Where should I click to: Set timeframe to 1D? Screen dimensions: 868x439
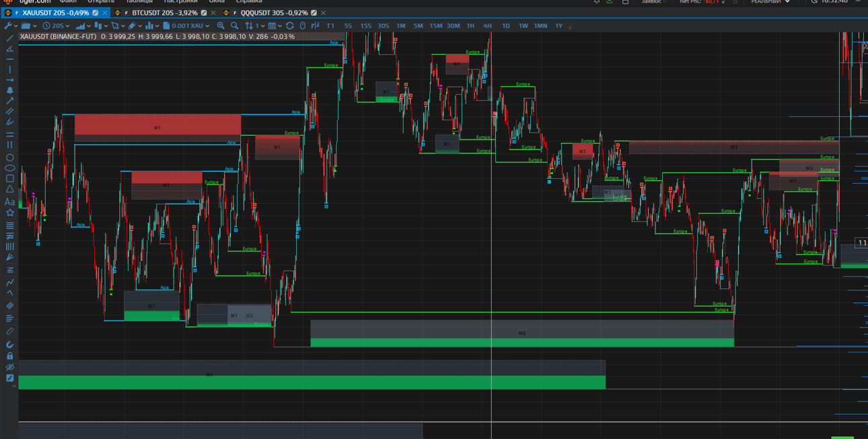pos(505,26)
